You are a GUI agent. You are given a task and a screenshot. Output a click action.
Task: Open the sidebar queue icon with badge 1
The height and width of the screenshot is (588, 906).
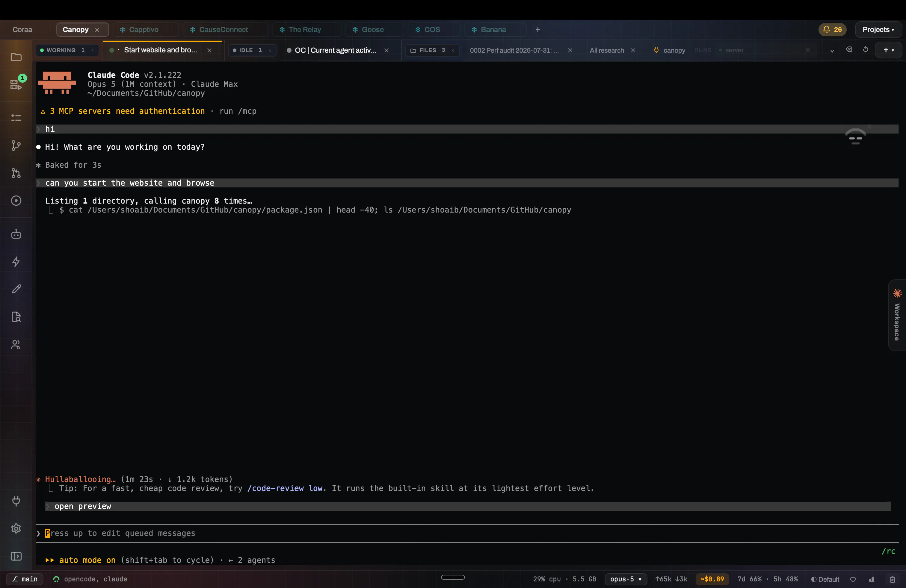point(16,84)
